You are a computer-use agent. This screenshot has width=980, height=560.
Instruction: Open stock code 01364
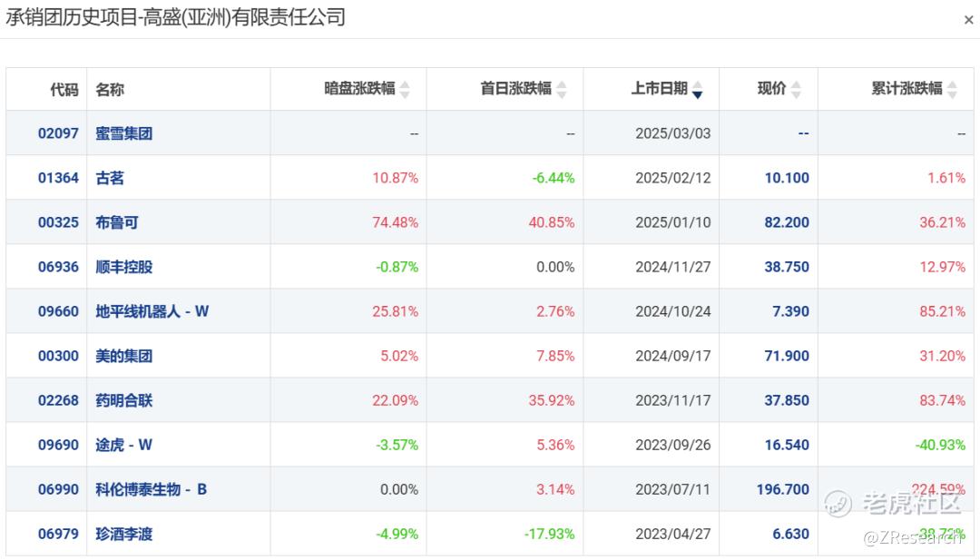pyautogui.click(x=58, y=178)
